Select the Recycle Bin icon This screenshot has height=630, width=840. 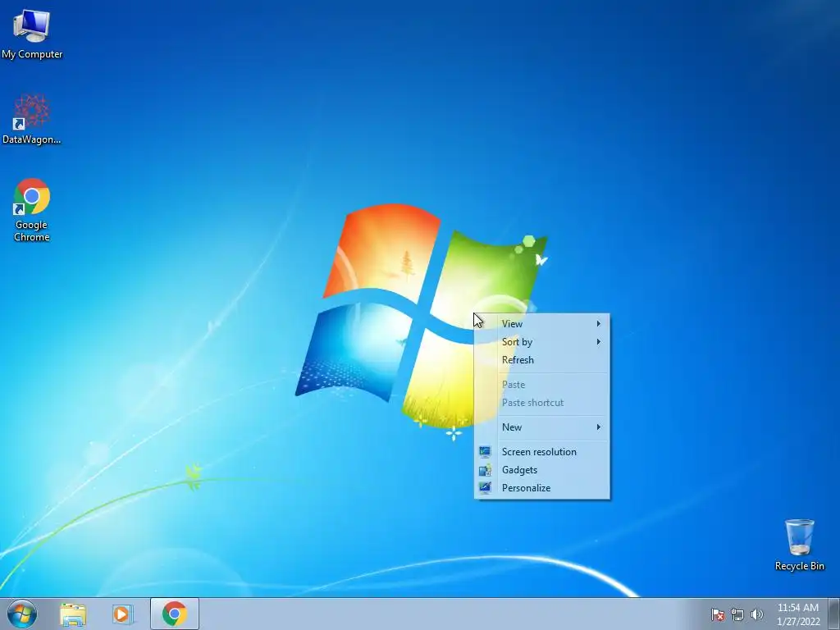[799, 545]
